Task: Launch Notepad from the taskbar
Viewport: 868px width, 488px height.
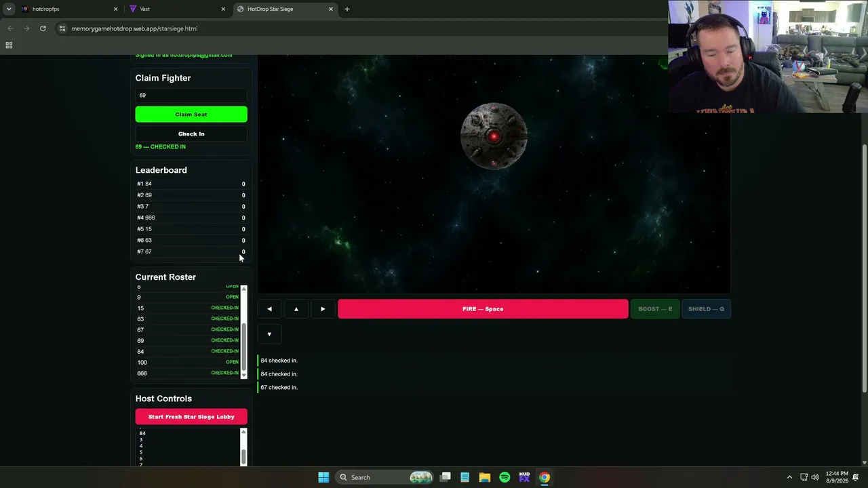Action: [465, 477]
